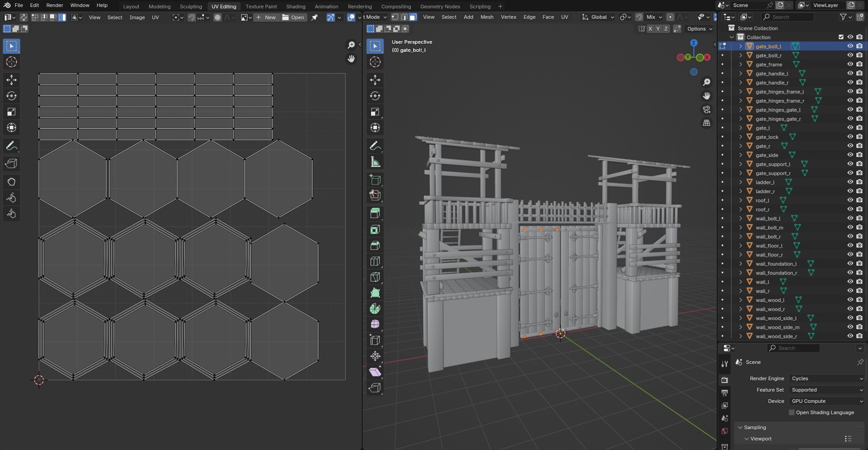
Task: Select the Shear tool
Action: (x=375, y=372)
